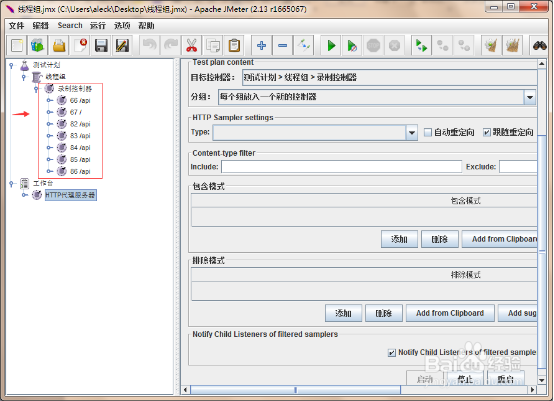Toggle the 跟随重定向 checkbox

[x=487, y=132]
